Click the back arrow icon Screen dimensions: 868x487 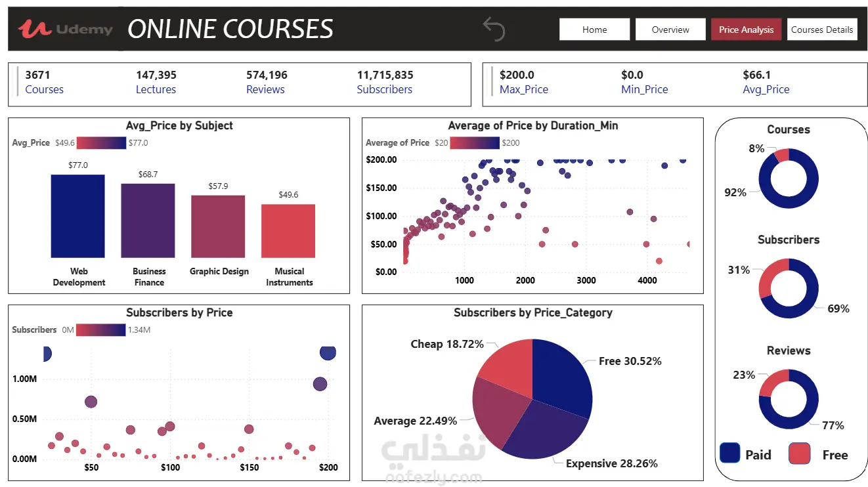click(x=494, y=29)
